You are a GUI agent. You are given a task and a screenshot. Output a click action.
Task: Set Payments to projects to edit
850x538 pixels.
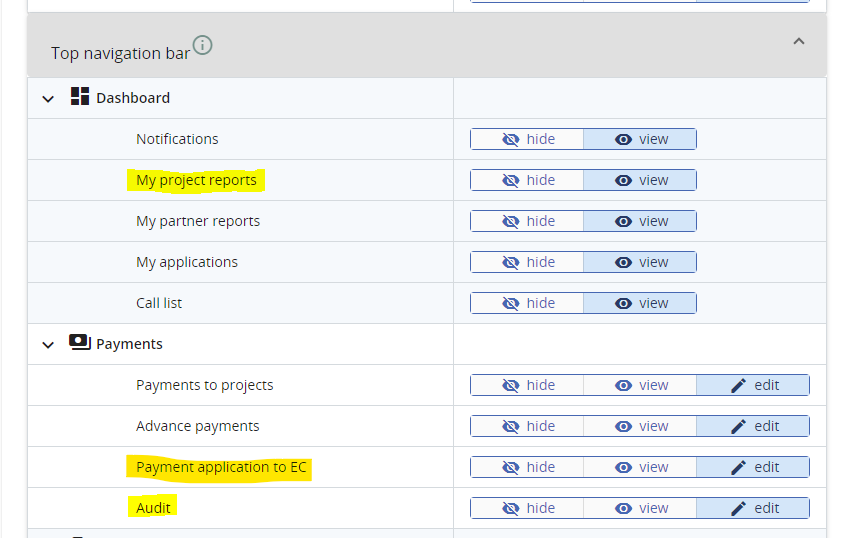753,385
